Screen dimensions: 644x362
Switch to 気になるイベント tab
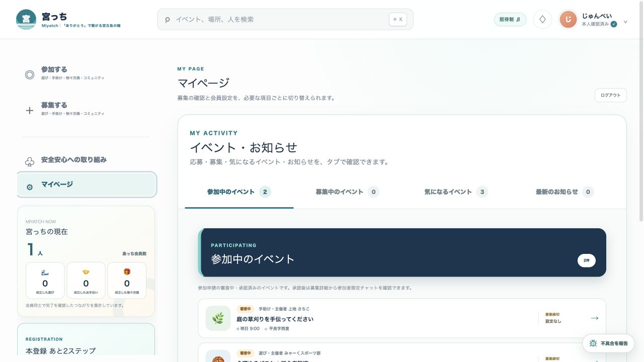(x=456, y=192)
